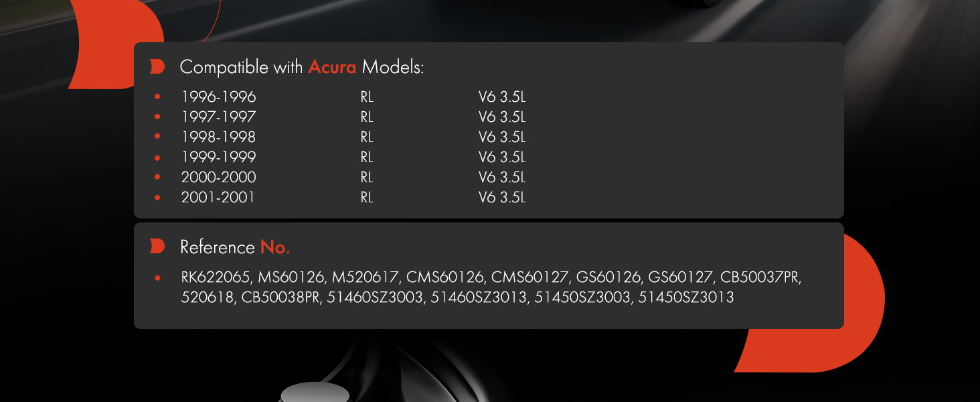Click the RL model in the 1996-1996 row
This screenshot has height=402, width=980.
coord(366,97)
